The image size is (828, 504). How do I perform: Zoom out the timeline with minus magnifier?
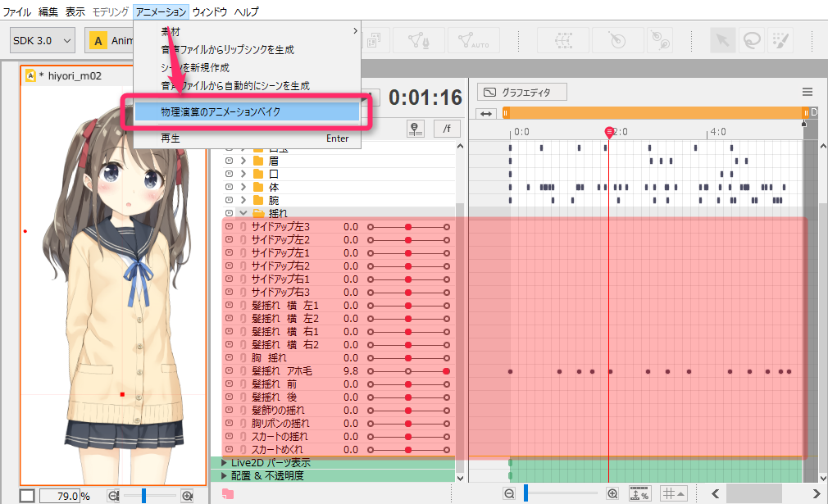point(509,494)
